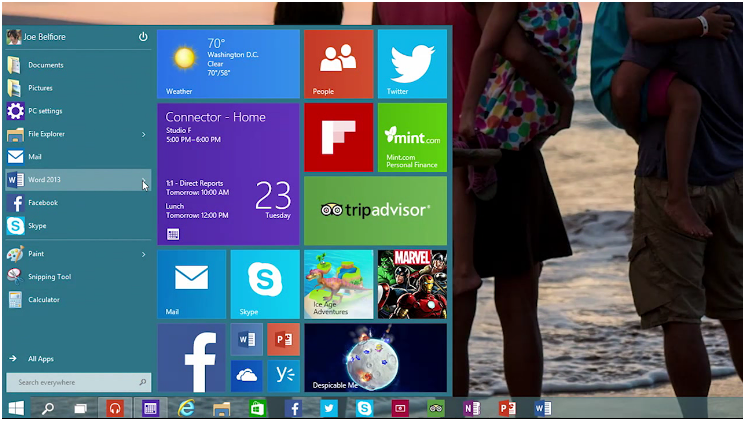
Task: Open TripAdvisor on the taskbar
Action: tap(436, 408)
